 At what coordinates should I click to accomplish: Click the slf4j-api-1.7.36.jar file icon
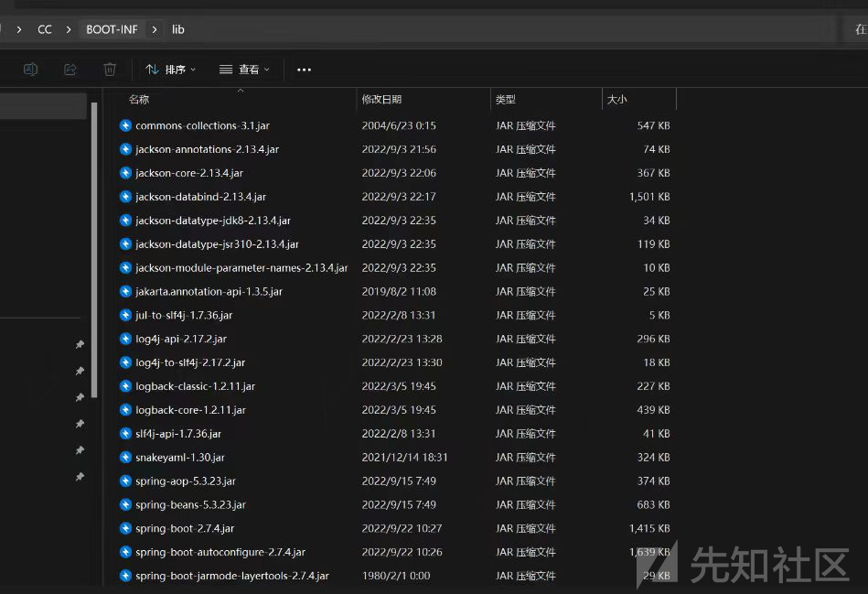click(x=125, y=433)
